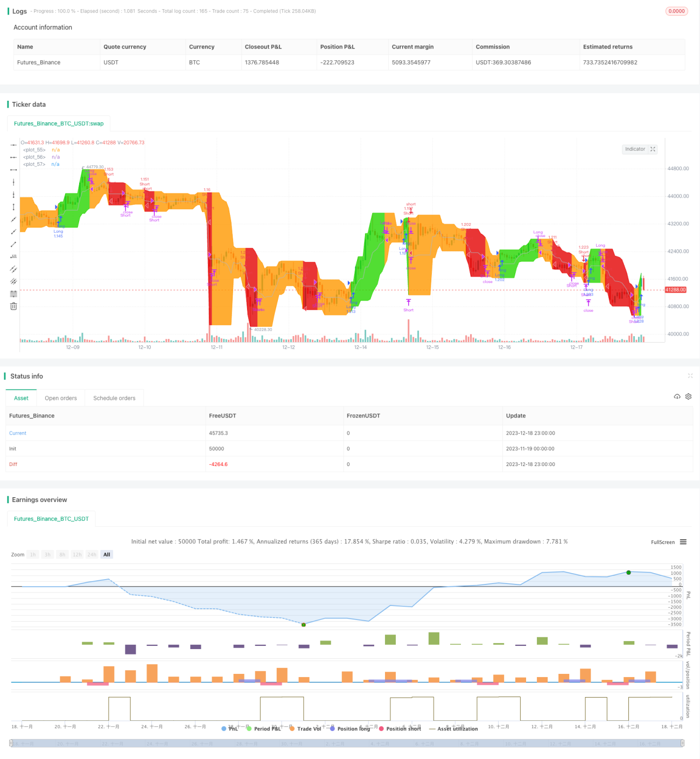
Task: Select the parallel channel drawing tool
Action: point(13,269)
